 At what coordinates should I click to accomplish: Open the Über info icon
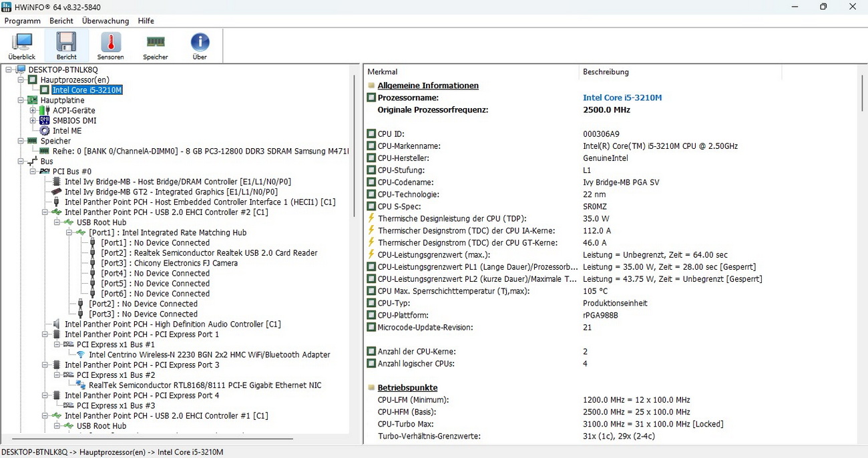click(200, 47)
